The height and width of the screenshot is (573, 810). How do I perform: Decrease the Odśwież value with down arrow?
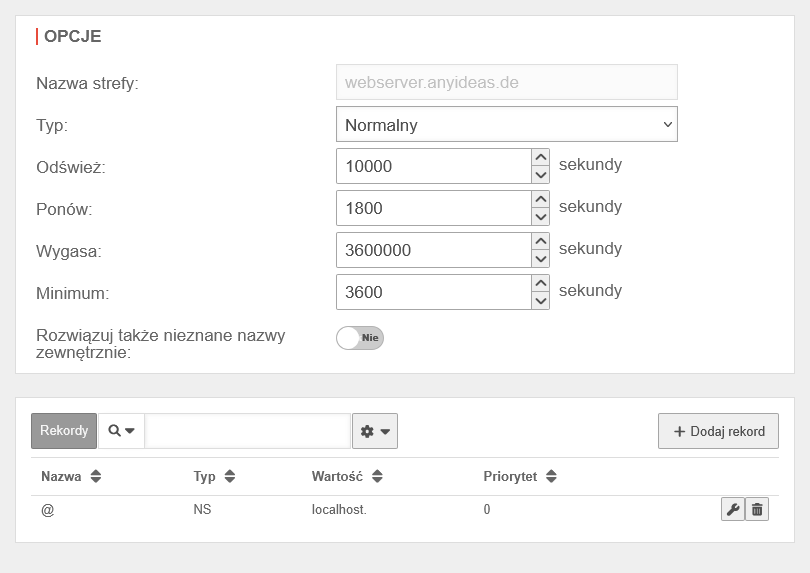[x=540, y=175]
